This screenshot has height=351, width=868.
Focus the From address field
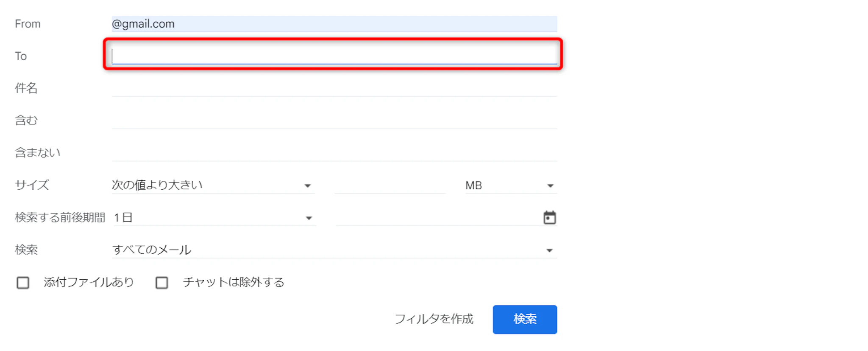pos(334,24)
